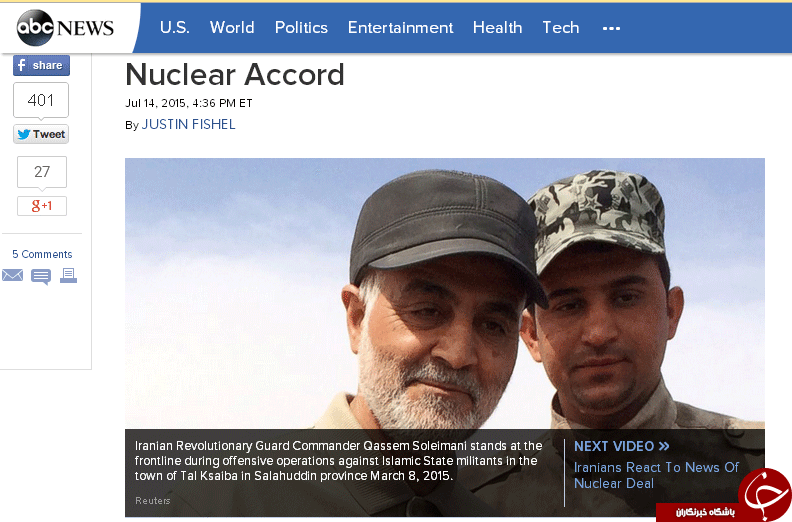Email the article using the envelope icon
The height and width of the screenshot is (522, 792).
[x=12, y=276]
